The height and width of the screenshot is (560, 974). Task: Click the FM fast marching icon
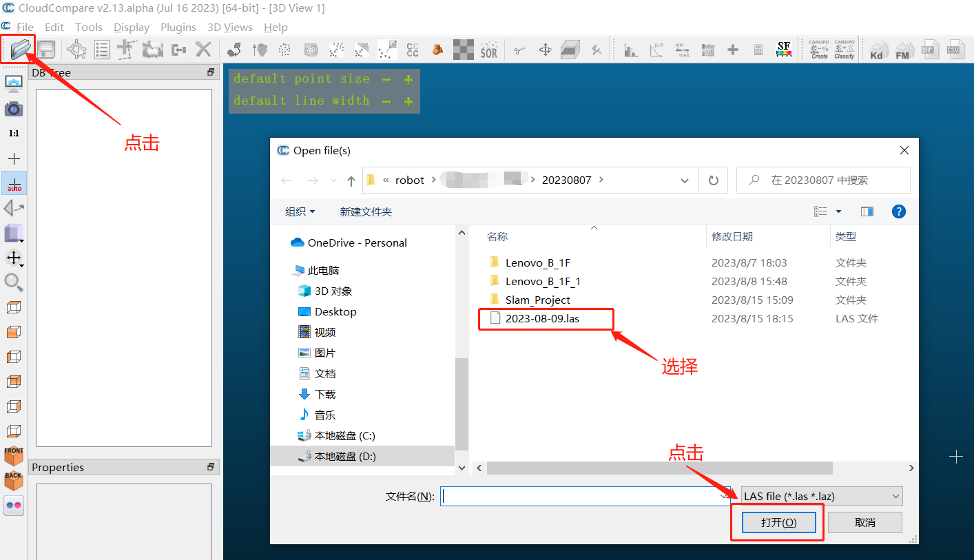click(902, 50)
